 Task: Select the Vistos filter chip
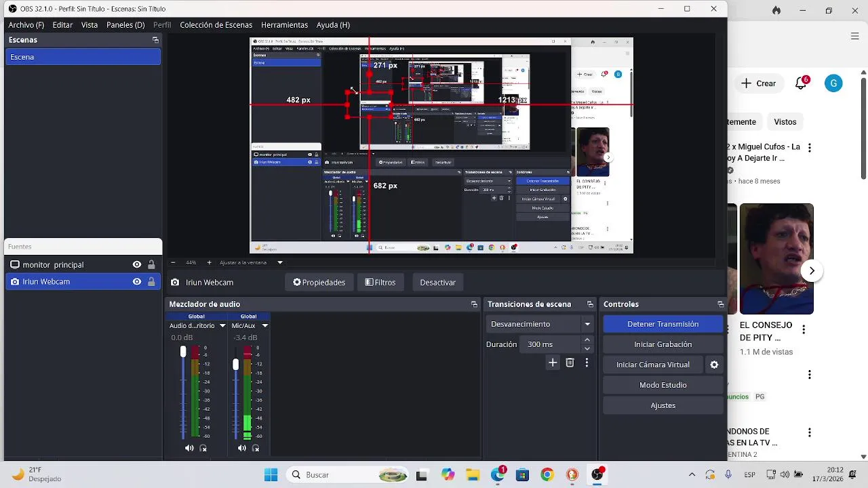[x=785, y=122]
